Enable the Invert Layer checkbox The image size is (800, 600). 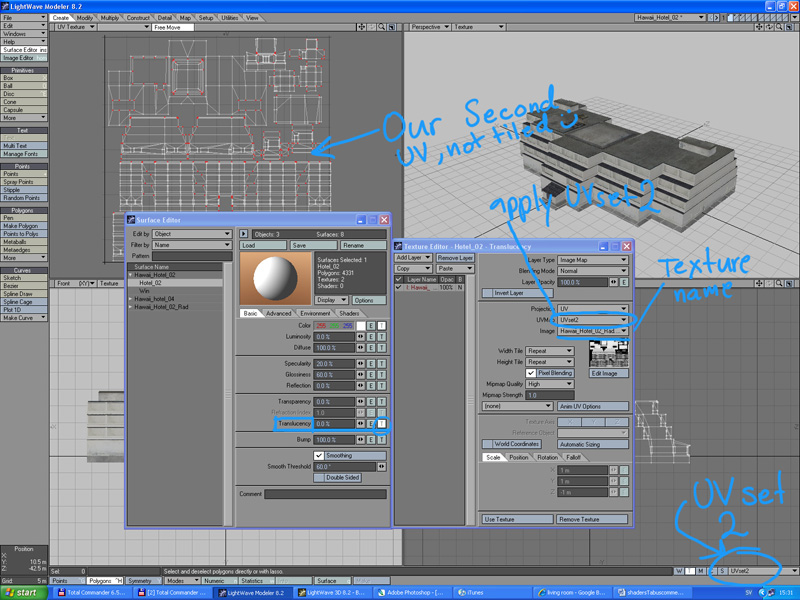coord(488,293)
